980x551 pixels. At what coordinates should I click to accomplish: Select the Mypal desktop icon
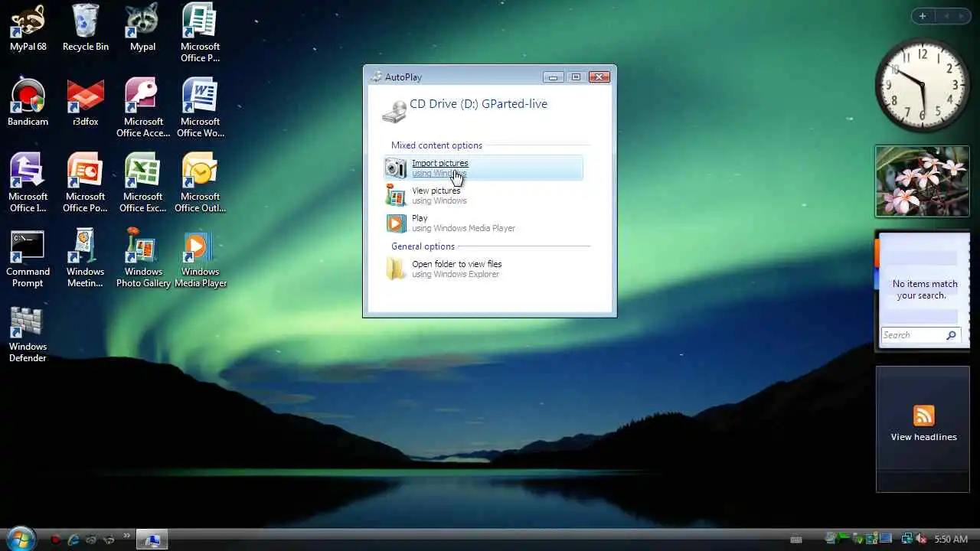point(142,28)
